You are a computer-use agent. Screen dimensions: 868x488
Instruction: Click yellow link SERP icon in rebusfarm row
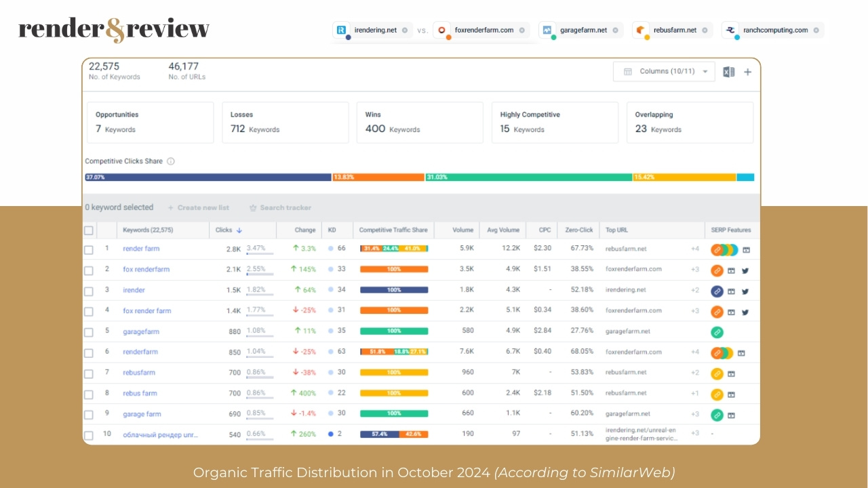717,373
